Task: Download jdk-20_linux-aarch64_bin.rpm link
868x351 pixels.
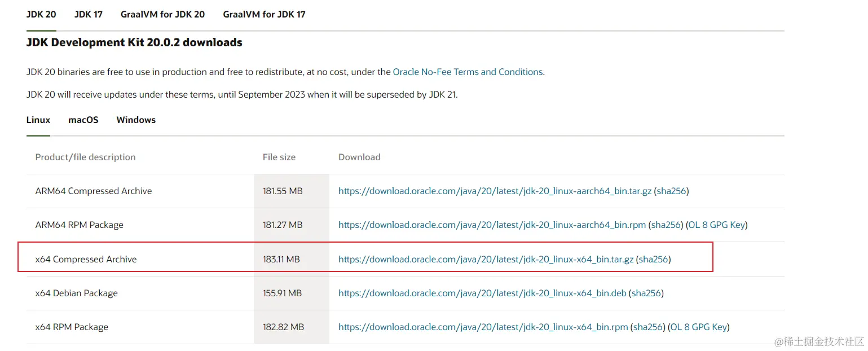Action: 492,225
